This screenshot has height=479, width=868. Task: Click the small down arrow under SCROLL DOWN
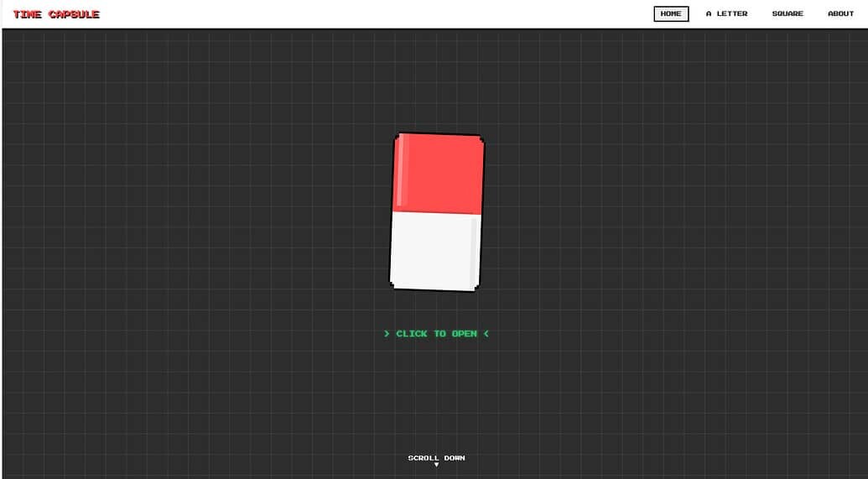(436, 465)
